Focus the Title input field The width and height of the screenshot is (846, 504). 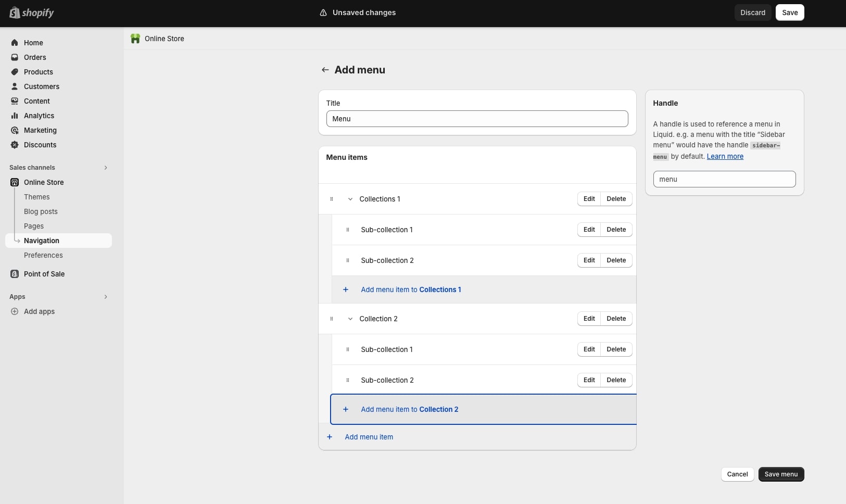tap(477, 119)
